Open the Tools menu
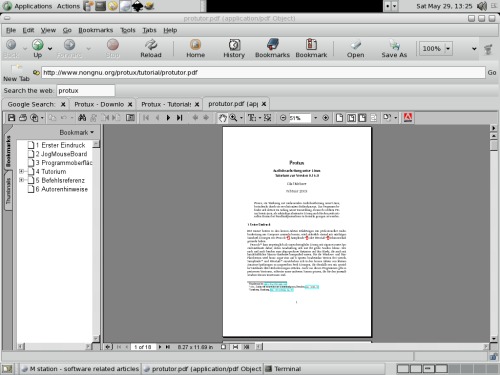 (128, 30)
